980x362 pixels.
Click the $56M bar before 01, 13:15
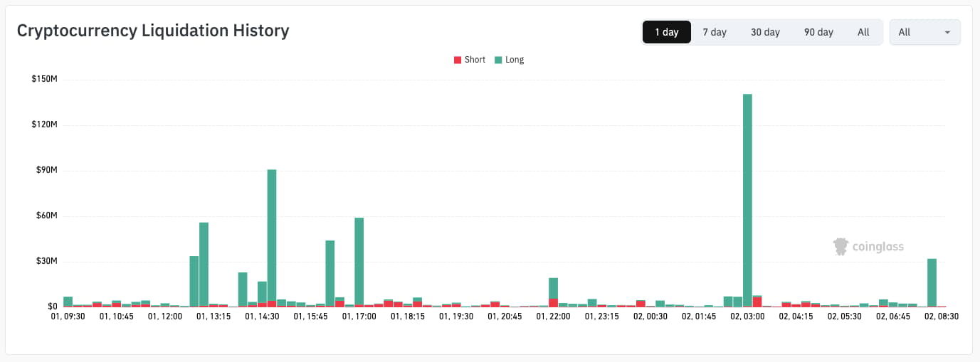point(204,265)
